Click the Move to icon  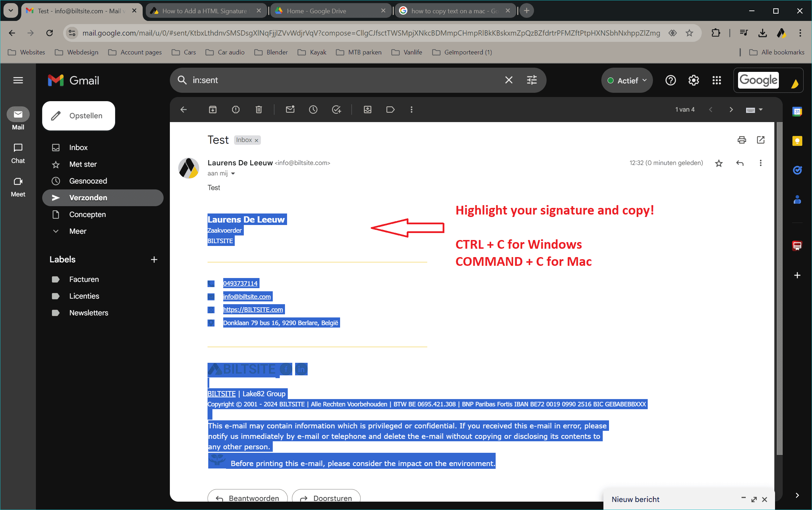[368, 110]
